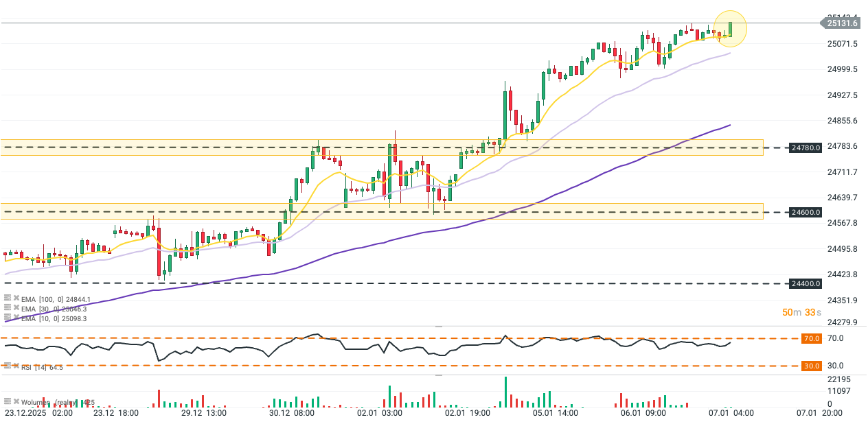Open settings icon for EMA 10 indicator
Viewport: 868px width, 424px height.
pyautogui.click(x=8, y=318)
